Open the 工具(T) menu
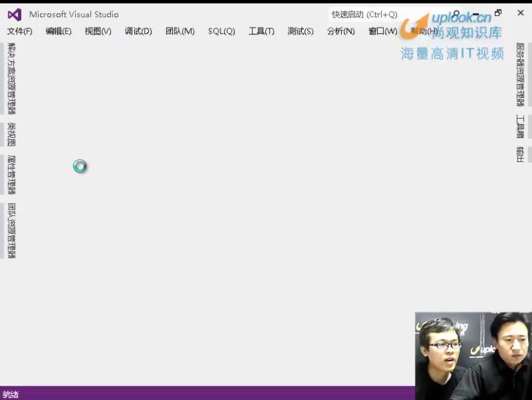 click(261, 31)
